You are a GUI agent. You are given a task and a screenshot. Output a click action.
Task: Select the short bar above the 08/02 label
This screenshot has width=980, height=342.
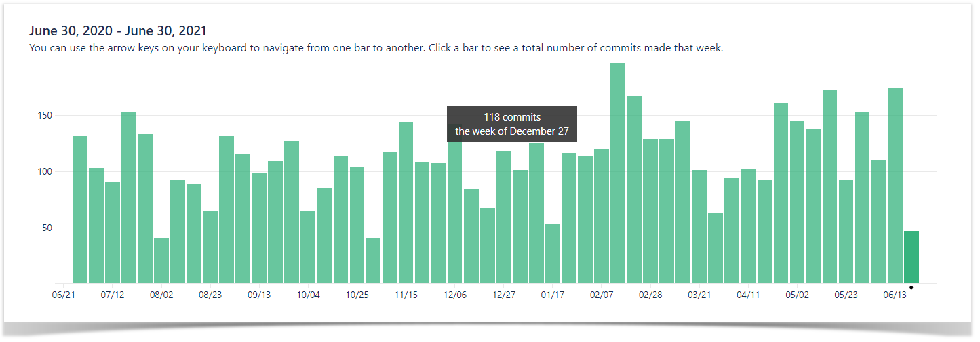click(x=161, y=261)
